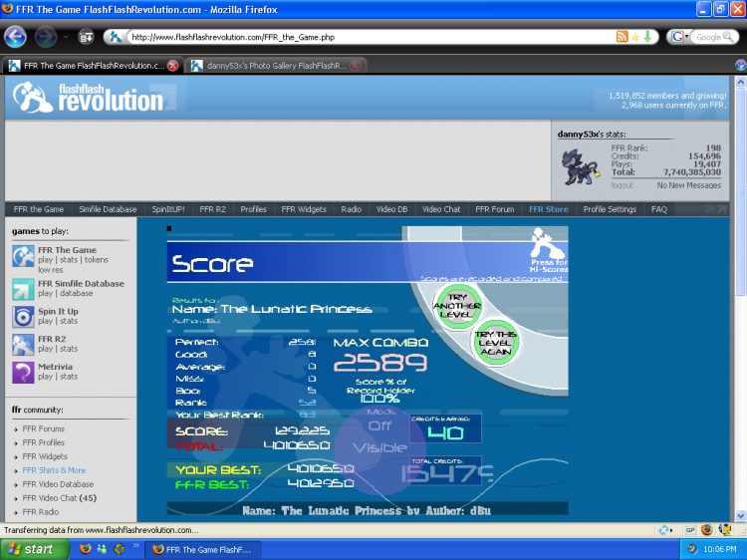The height and width of the screenshot is (560, 747).
Task: Click the search magnifier icon
Action: tap(728, 37)
